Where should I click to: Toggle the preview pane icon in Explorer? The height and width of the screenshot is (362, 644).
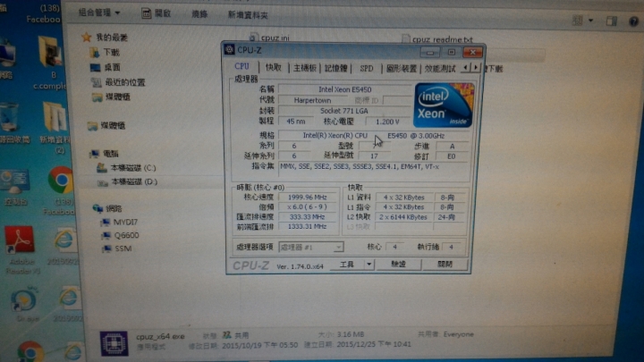pyautogui.click(x=612, y=21)
